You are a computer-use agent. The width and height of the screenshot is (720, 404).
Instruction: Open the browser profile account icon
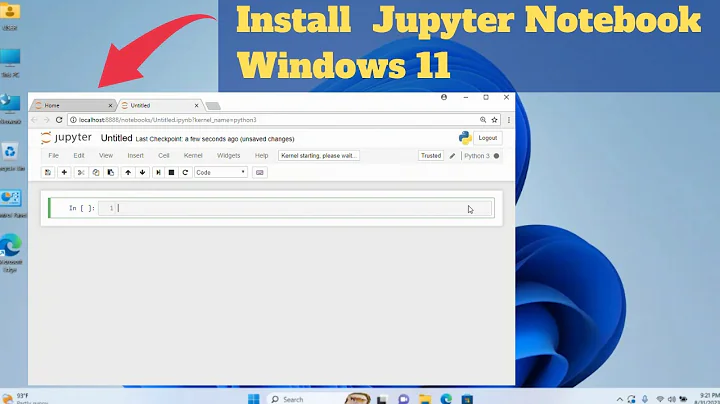[x=444, y=97]
